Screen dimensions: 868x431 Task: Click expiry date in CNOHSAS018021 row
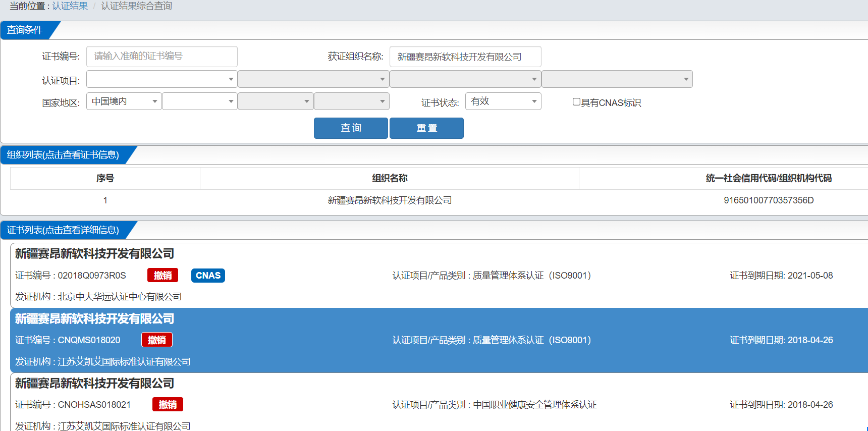pyautogui.click(x=810, y=405)
